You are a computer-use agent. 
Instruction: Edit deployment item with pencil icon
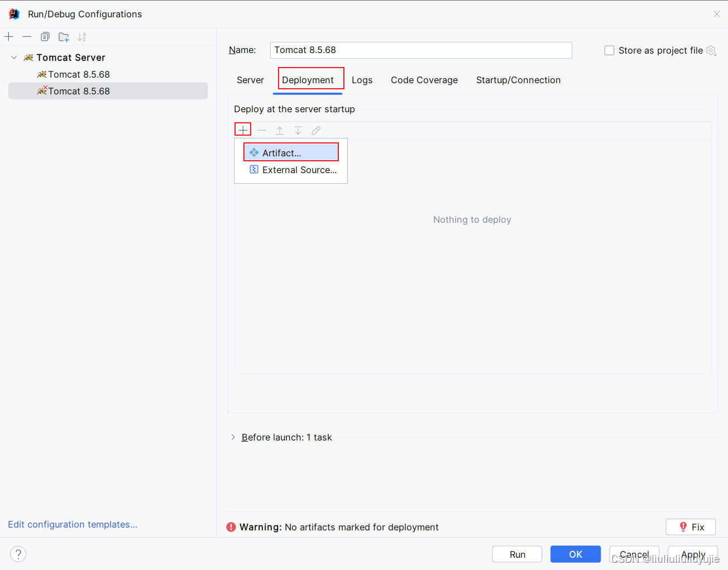coord(316,130)
